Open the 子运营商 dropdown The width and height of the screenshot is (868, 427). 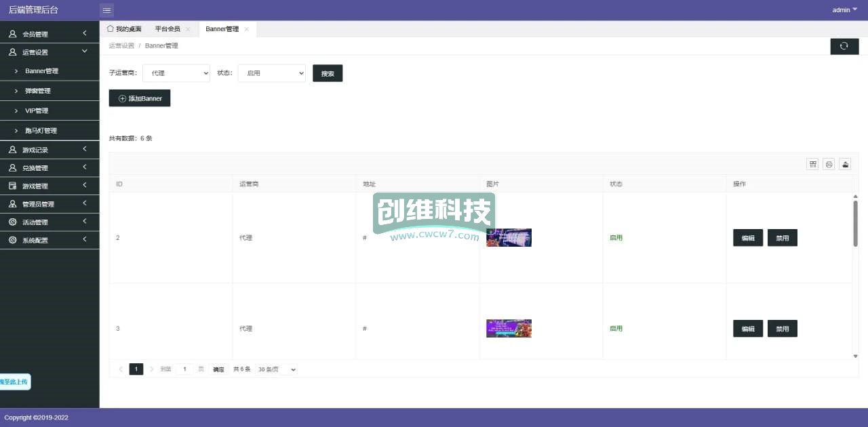(176, 73)
